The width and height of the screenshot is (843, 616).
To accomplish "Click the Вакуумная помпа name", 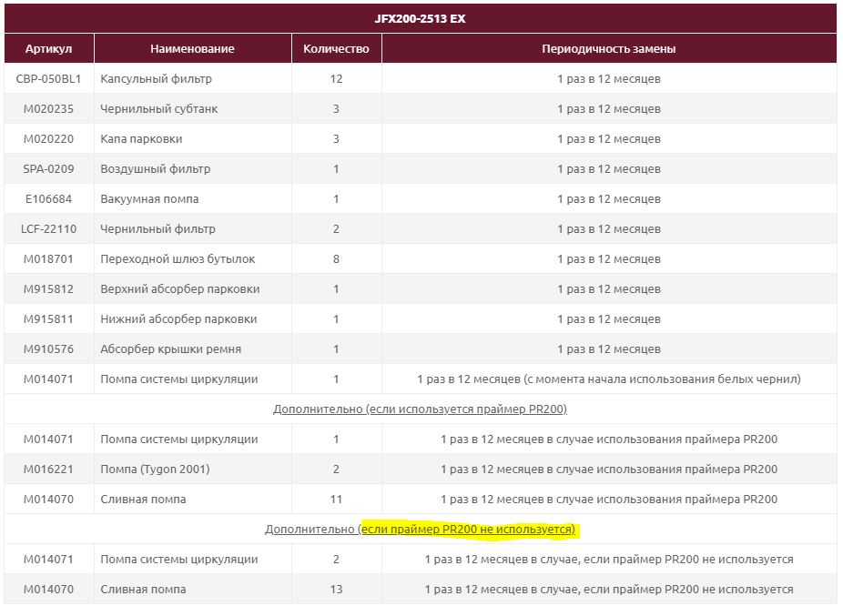I will tap(149, 199).
